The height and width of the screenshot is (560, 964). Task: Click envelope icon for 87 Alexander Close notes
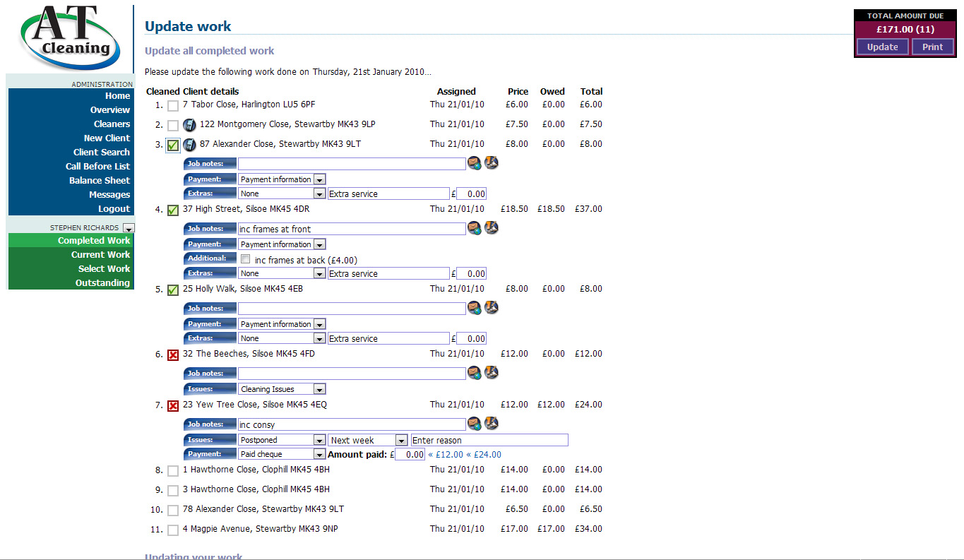[474, 163]
